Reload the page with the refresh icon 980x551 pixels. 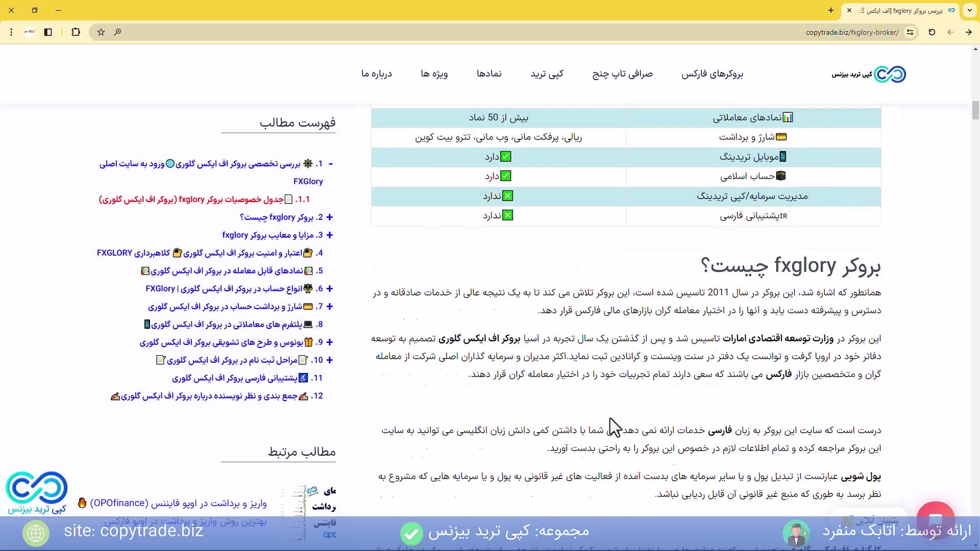coord(932,32)
